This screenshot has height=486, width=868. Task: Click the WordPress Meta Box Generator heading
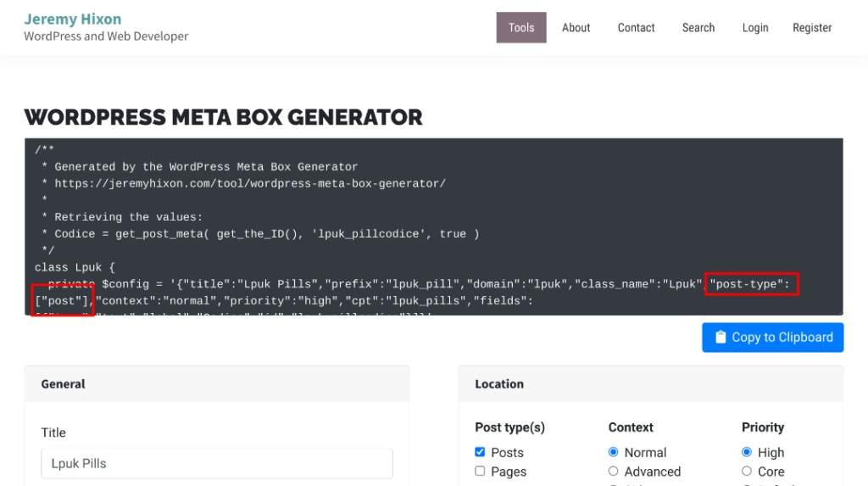pyautogui.click(x=223, y=117)
